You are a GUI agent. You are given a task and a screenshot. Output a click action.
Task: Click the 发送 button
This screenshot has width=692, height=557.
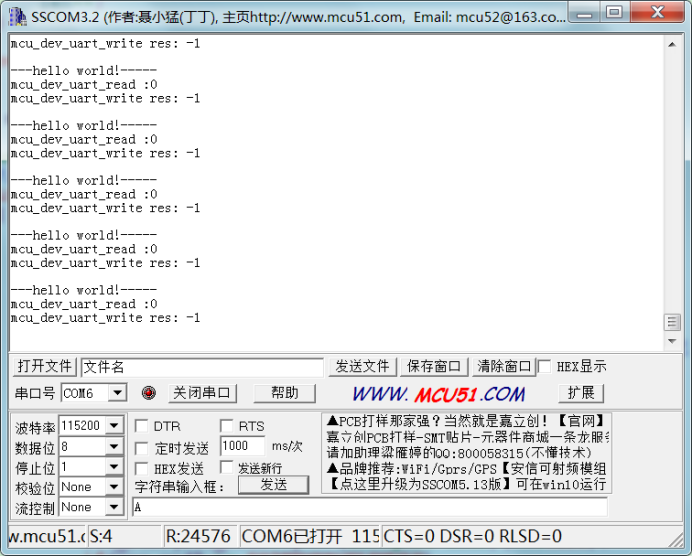274,485
